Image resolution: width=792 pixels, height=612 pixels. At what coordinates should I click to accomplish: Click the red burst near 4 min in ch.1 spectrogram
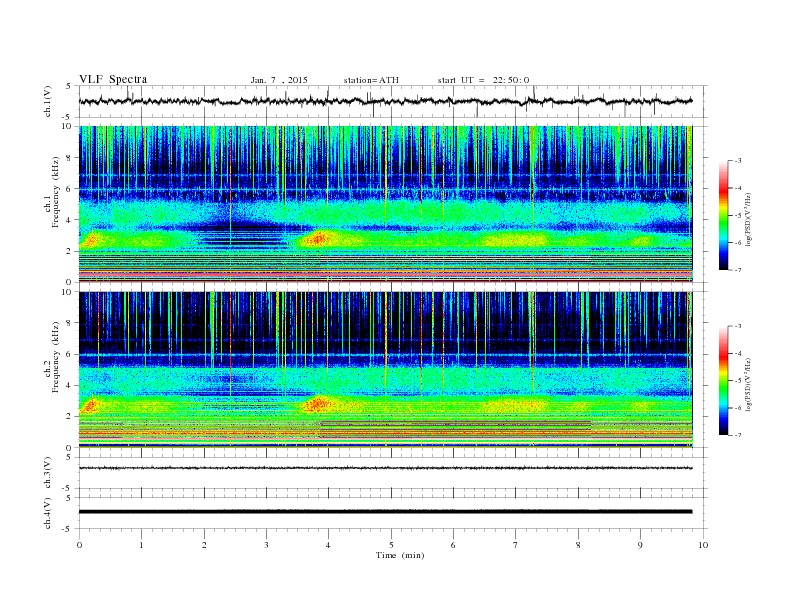tap(318, 238)
